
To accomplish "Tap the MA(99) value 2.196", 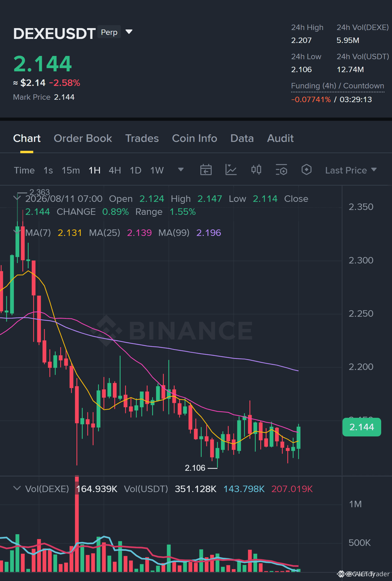I will tap(209, 233).
